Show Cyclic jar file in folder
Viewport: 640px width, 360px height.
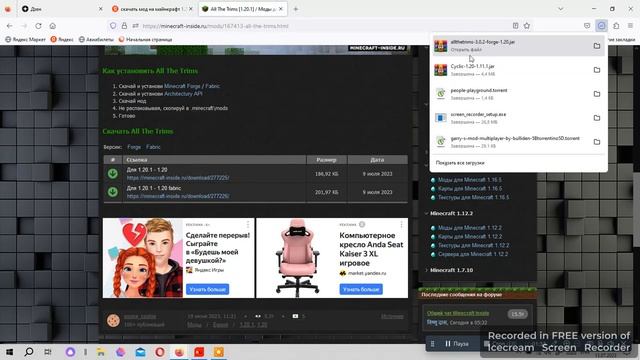tap(597, 70)
